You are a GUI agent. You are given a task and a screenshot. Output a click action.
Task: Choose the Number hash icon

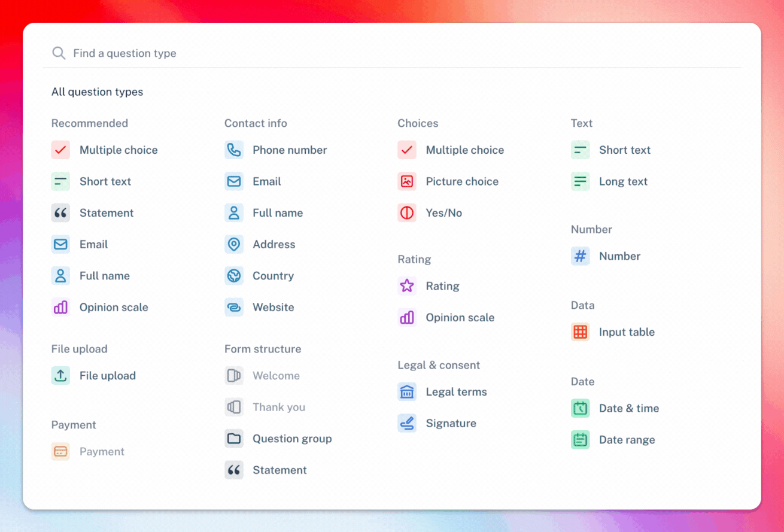click(x=580, y=256)
